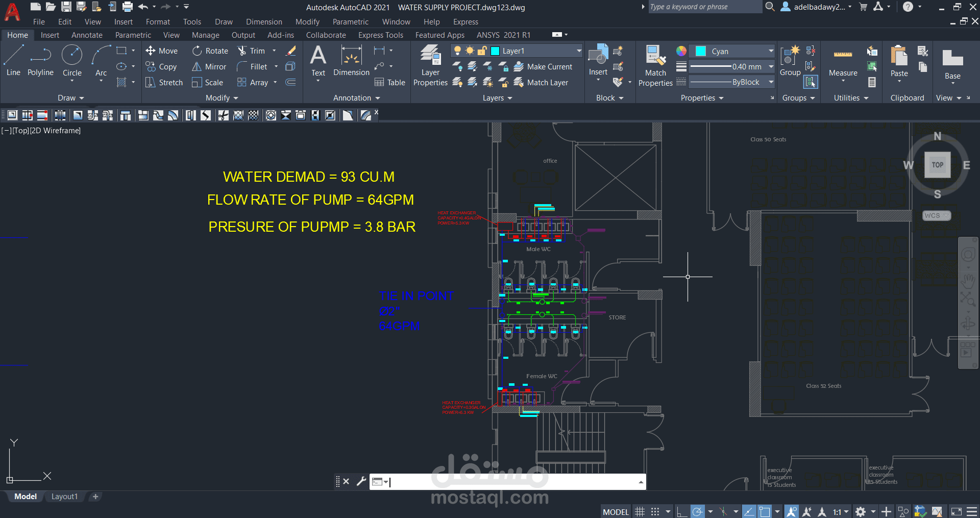Click the Copy tool
The width and height of the screenshot is (980, 518).
(161, 66)
